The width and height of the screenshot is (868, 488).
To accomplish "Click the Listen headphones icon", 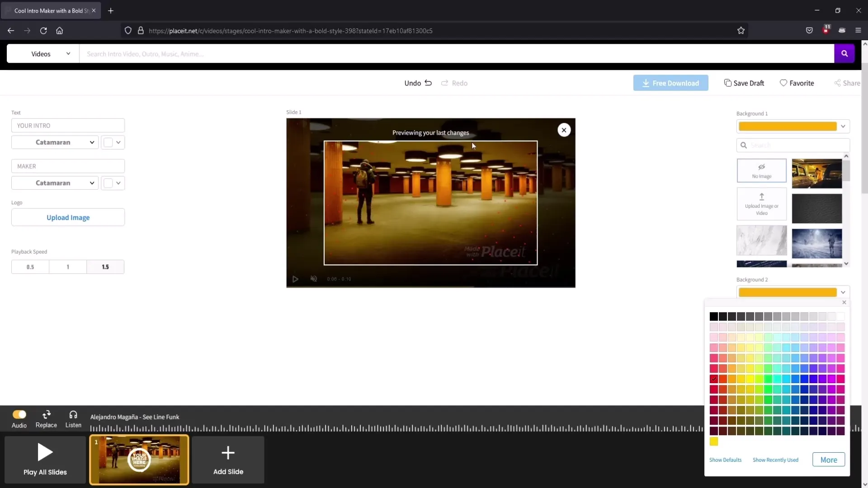I will coord(73,414).
